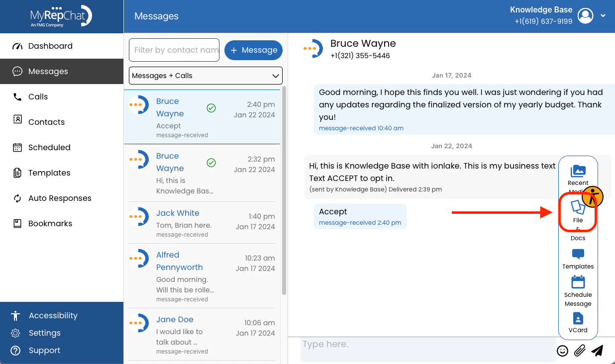
Task: Open the emoji picker smiley icon
Action: coord(562,351)
